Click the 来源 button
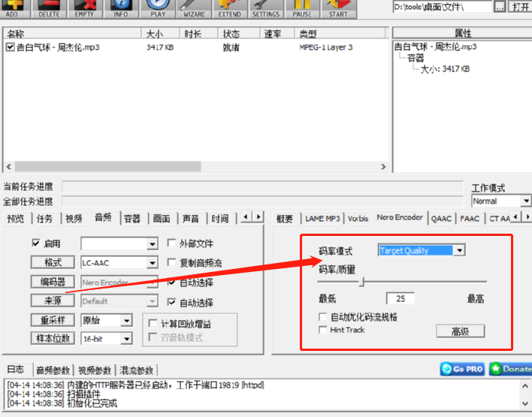 coord(53,301)
